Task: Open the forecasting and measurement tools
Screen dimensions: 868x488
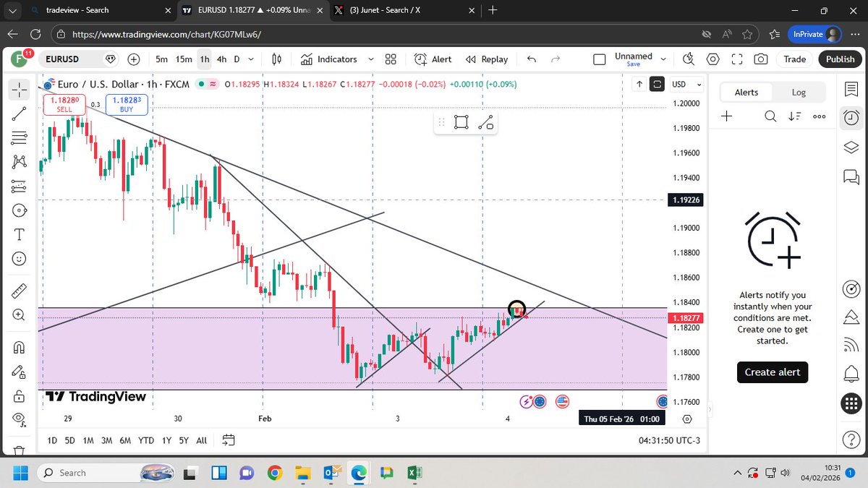Action: pyautogui.click(x=20, y=186)
